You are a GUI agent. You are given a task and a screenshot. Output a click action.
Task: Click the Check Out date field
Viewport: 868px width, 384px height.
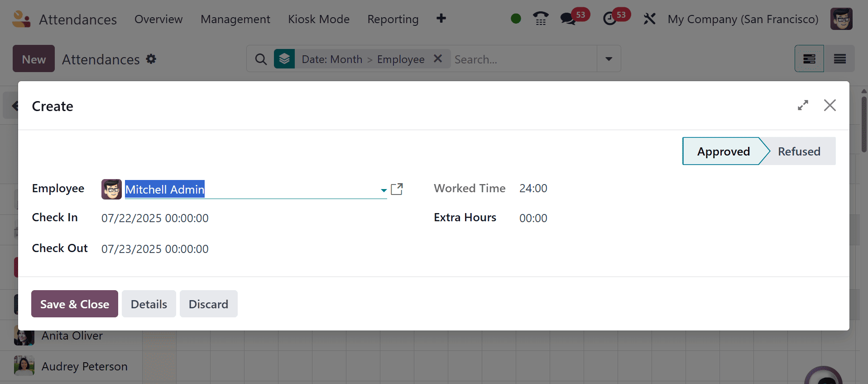click(155, 249)
